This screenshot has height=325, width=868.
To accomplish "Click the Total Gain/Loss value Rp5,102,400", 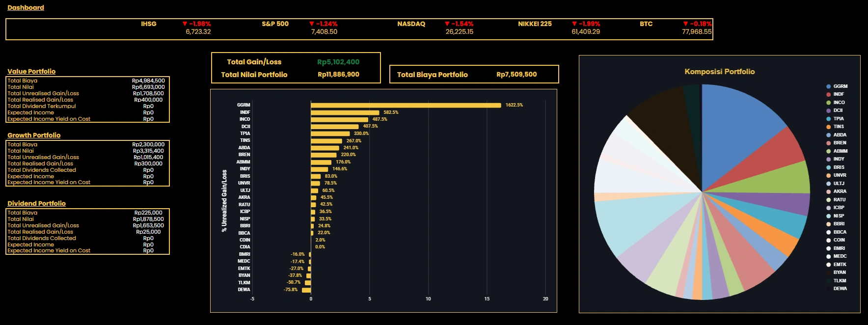I will point(338,62).
